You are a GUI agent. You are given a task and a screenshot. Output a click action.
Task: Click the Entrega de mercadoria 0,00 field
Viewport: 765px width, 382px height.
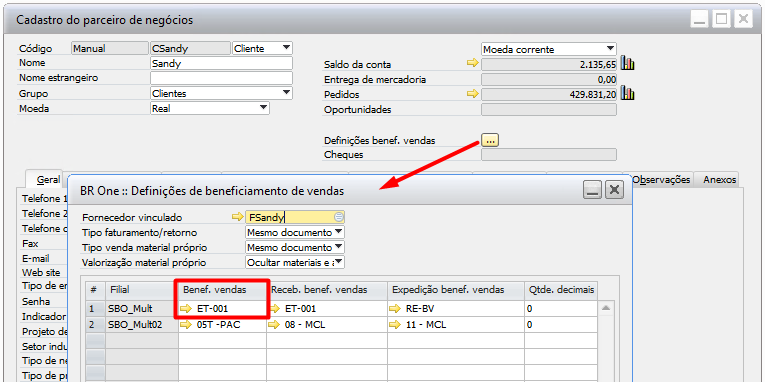pos(549,79)
